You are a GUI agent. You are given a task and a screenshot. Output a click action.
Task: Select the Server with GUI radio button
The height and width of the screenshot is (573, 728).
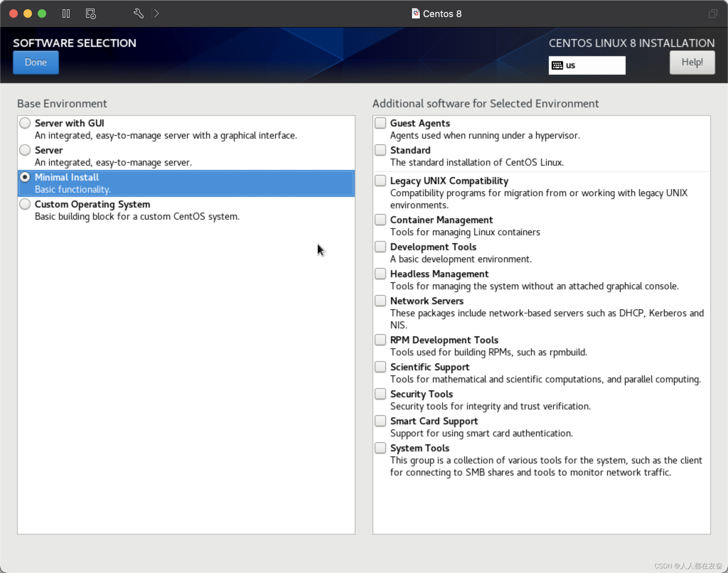click(25, 123)
